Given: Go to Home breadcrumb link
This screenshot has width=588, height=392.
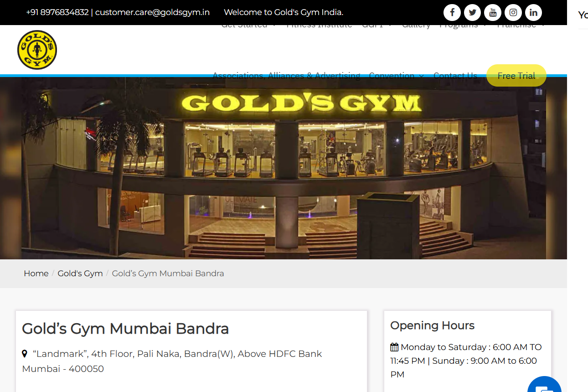Looking at the screenshot, I should click(36, 273).
